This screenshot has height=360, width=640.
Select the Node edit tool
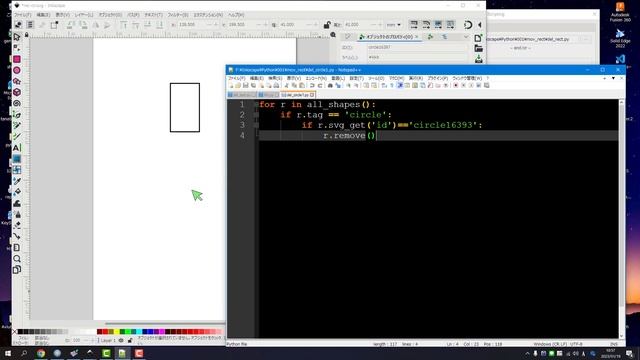17,48
